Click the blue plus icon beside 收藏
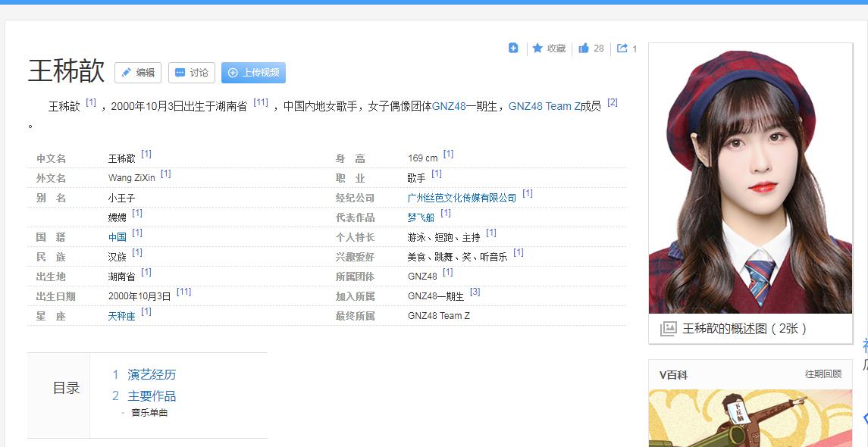The image size is (868, 447). pyautogui.click(x=513, y=48)
